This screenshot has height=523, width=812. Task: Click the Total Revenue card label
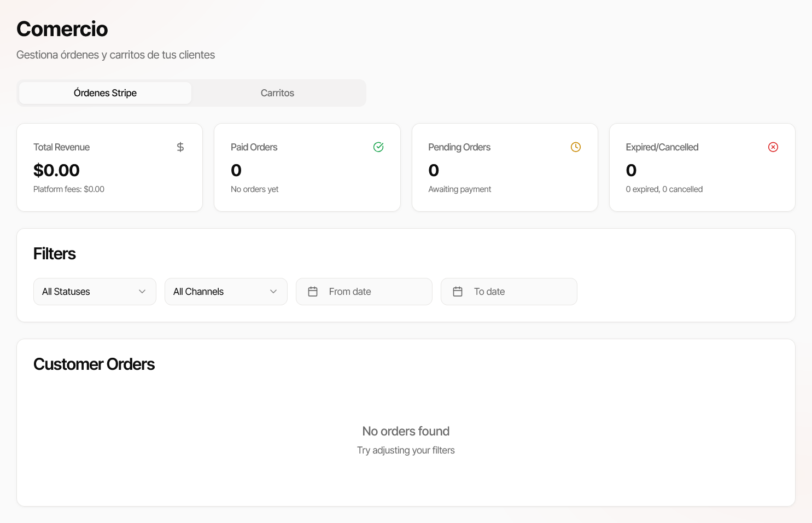click(x=61, y=147)
